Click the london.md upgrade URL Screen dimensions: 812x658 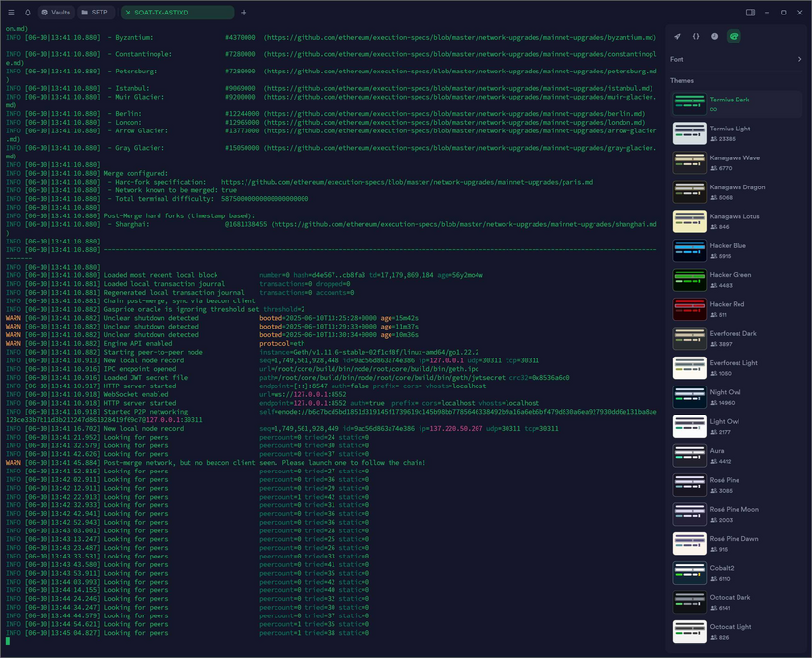455,122
